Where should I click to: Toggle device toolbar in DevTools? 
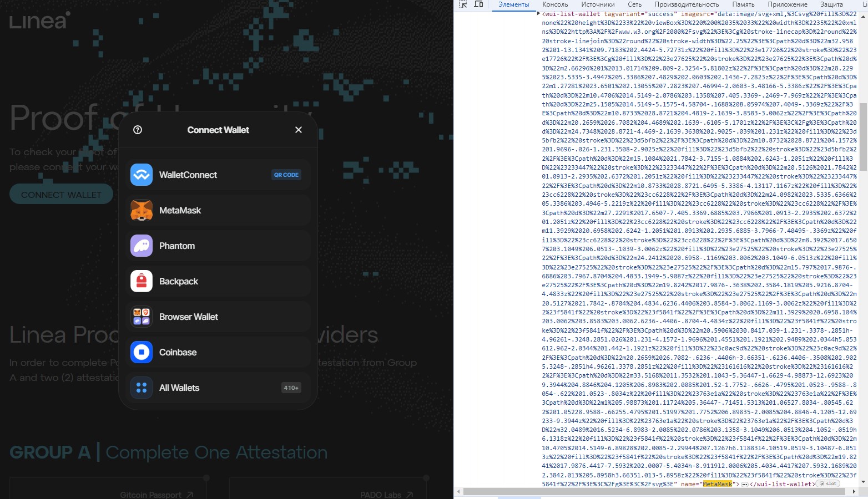click(478, 4)
